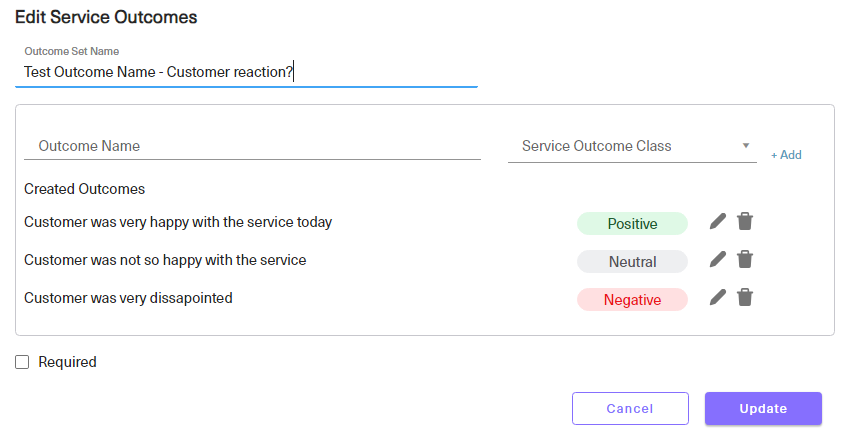849x440 pixels.
Task: Edit the 'very dissapointed' outcome
Action: 717,297
